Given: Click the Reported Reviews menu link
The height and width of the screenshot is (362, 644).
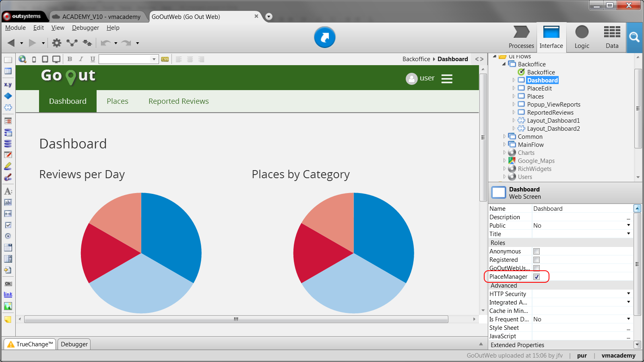Looking at the screenshot, I should tap(179, 101).
